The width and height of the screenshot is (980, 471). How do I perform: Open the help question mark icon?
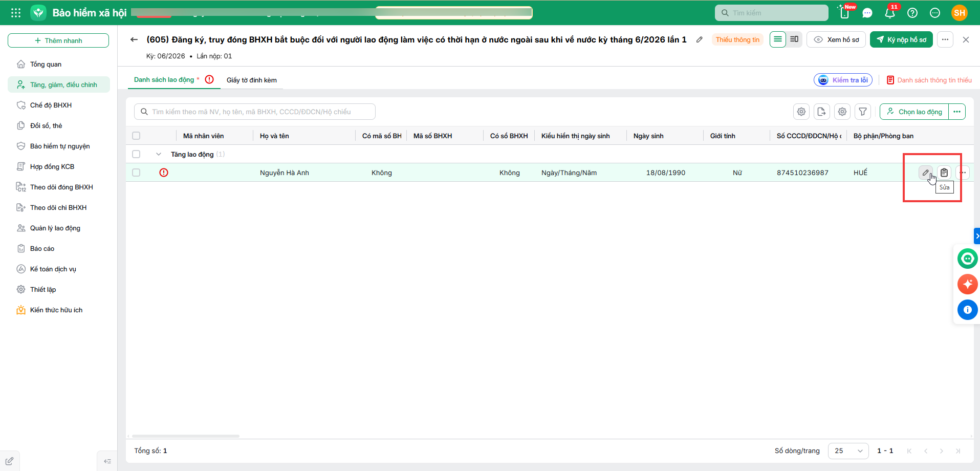point(912,13)
